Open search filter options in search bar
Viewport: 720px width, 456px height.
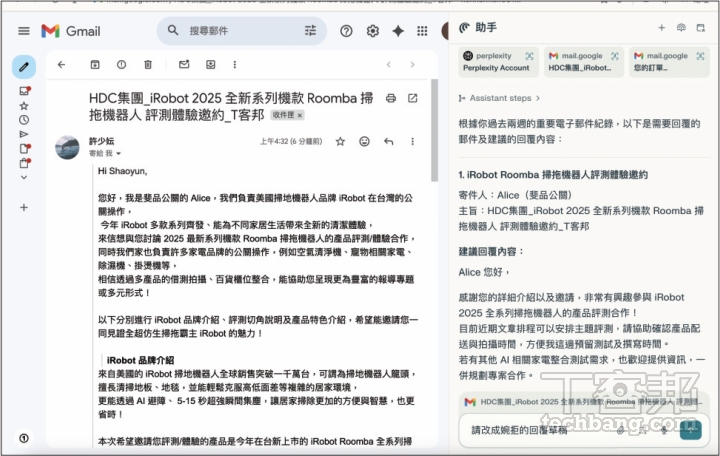[x=310, y=31]
